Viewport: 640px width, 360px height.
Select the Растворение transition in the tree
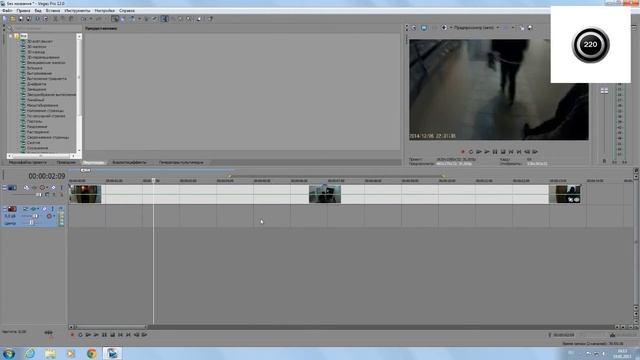point(38,132)
